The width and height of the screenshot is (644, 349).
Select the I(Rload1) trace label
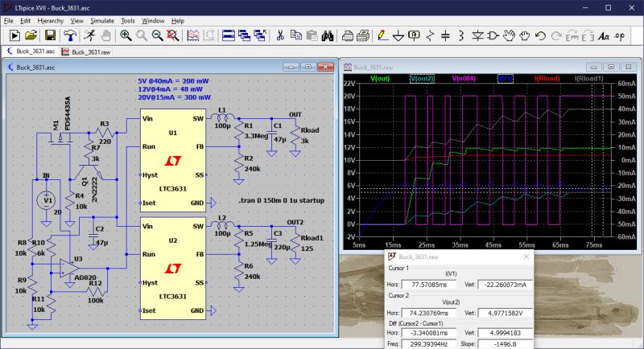[x=589, y=78]
